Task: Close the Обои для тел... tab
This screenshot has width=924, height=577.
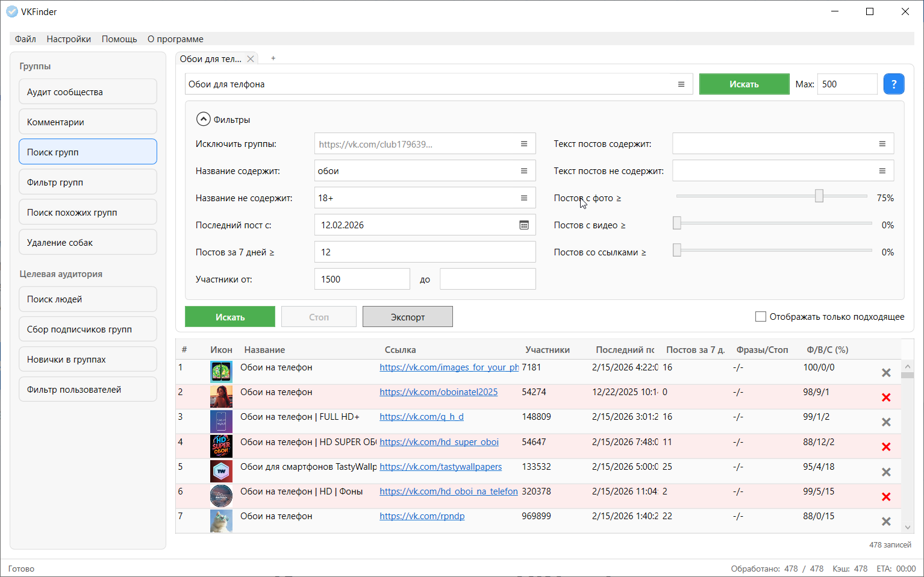Action: [x=251, y=59]
